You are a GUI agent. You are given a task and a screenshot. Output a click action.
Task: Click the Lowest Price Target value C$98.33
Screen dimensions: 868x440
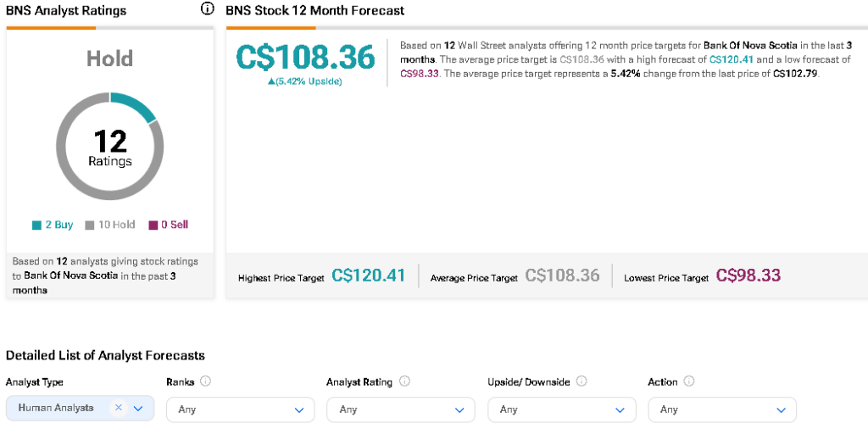click(748, 276)
